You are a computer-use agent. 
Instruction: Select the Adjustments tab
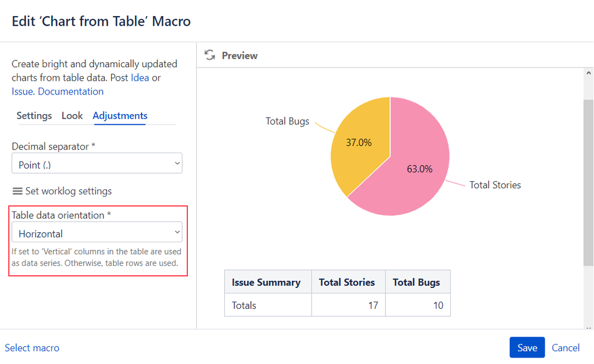pos(120,116)
